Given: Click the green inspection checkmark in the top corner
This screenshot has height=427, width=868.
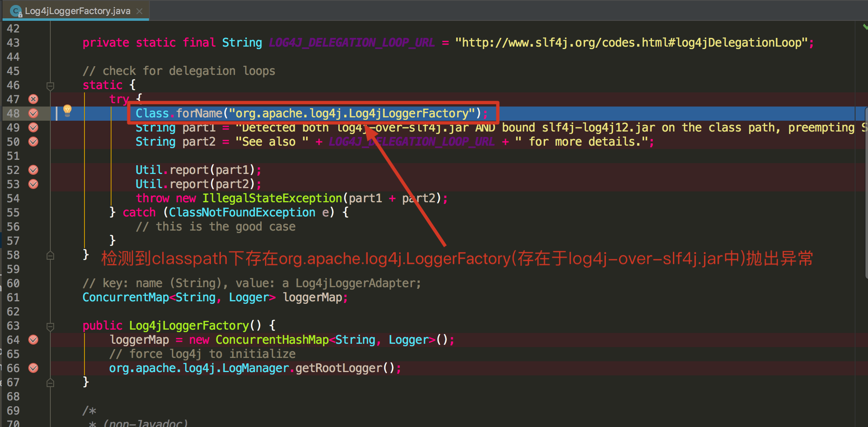Looking at the screenshot, I should coord(865,27).
